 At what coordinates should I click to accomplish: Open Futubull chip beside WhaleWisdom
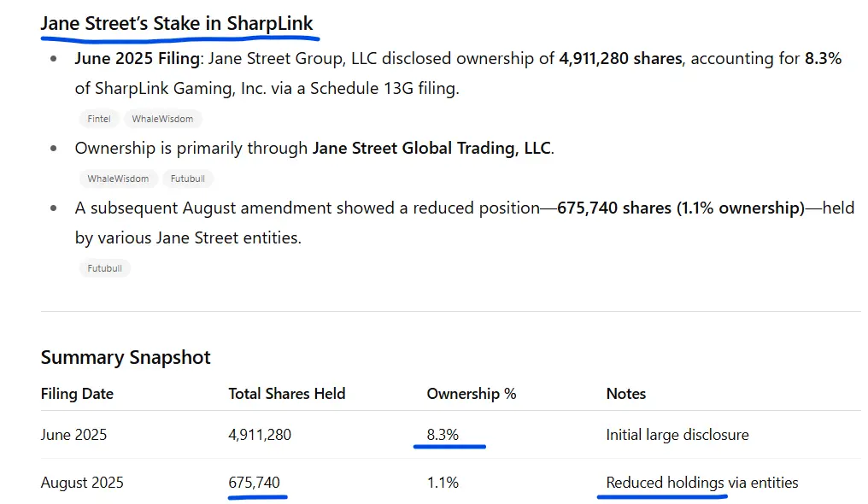pyautogui.click(x=188, y=179)
